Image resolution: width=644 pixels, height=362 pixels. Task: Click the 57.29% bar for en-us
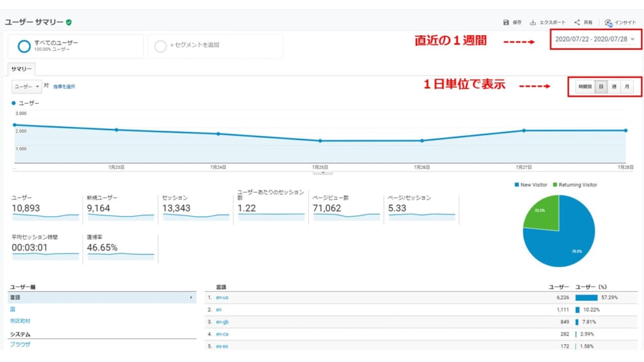tap(587, 297)
